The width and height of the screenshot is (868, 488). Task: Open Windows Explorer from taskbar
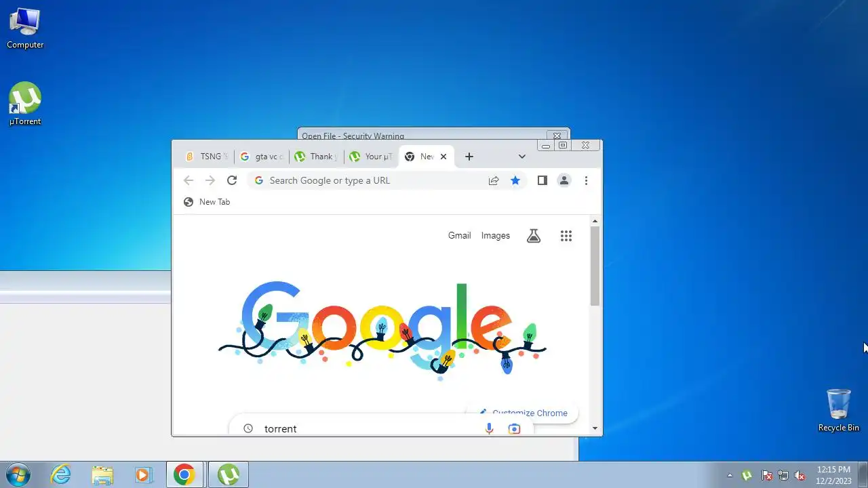(x=102, y=474)
